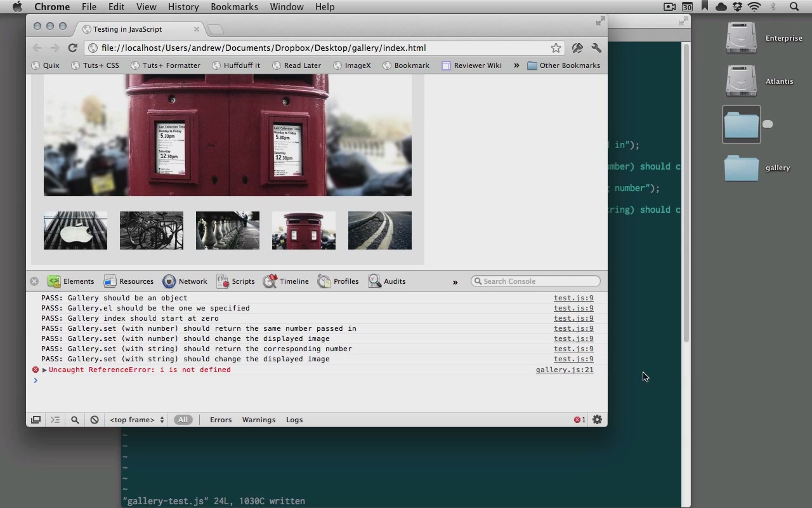Click the large postbox main image
The image size is (812, 508).
pos(228,135)
